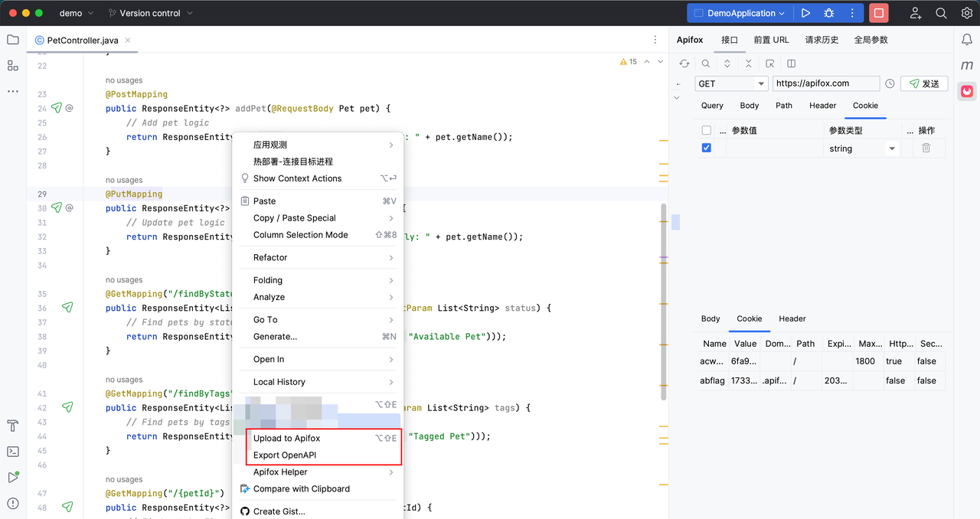Open Code With Me add-user icon
Viewport: 980px width, 519px height.
click(916, 13)
